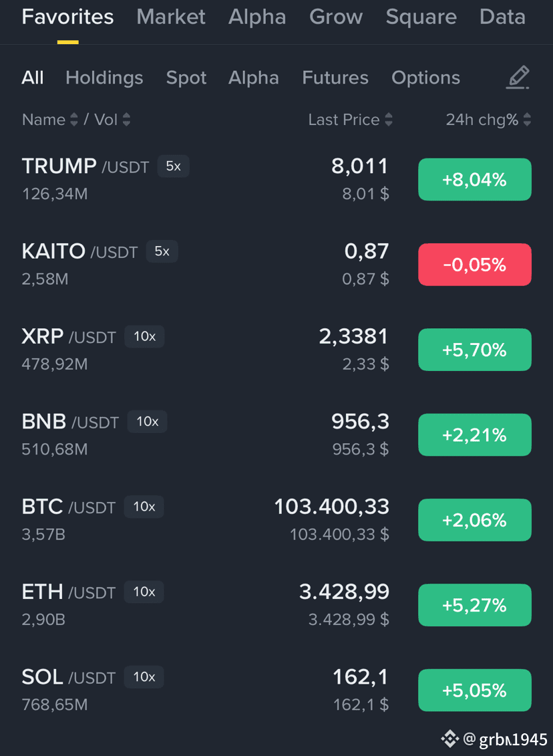Open the BTC/USDT pair row
This screenshot has width=553, height=756.
276,520
